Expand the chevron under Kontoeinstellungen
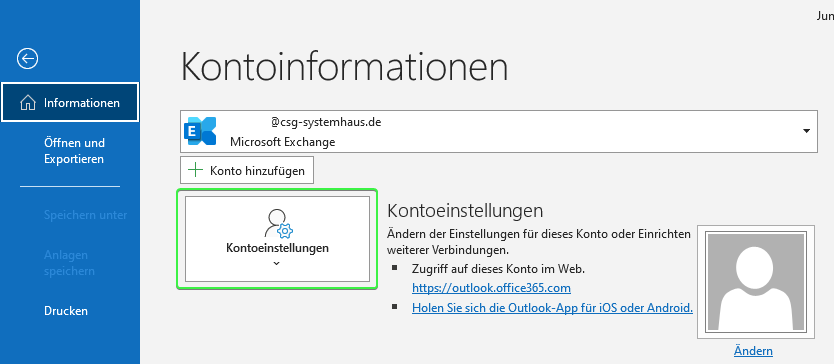Image resolution: width=834 pixels, height=364 pixels. [276, 263]
